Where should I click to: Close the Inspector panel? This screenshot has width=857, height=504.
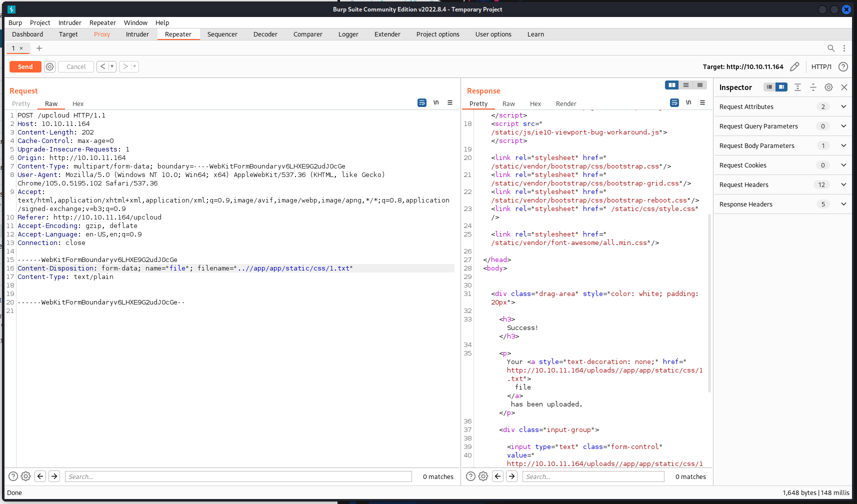[x=844, y=87]
